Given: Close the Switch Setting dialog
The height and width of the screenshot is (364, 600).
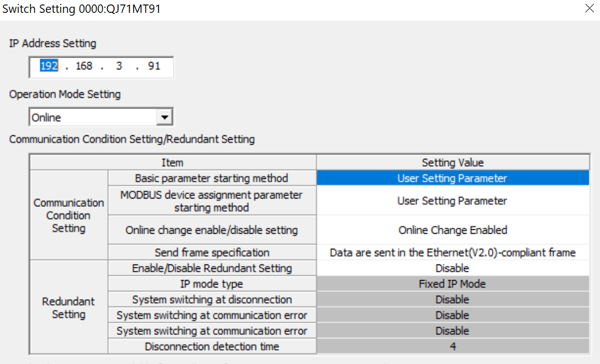Looking at the screenshot, I should click(x=589, y=8).
